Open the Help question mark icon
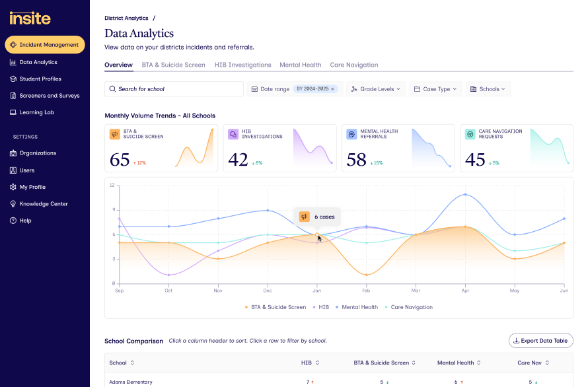 point(13,221)
